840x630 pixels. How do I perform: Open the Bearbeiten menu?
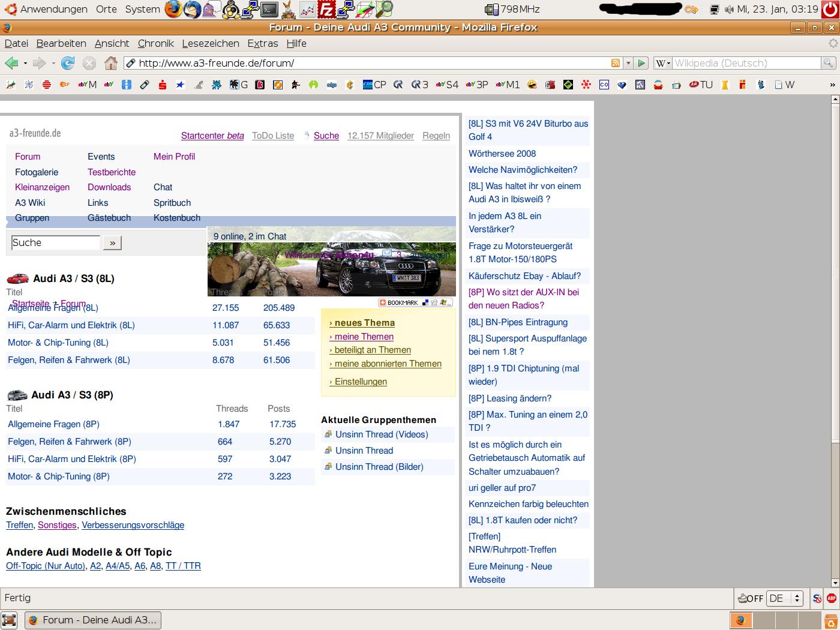click(61, 43)
